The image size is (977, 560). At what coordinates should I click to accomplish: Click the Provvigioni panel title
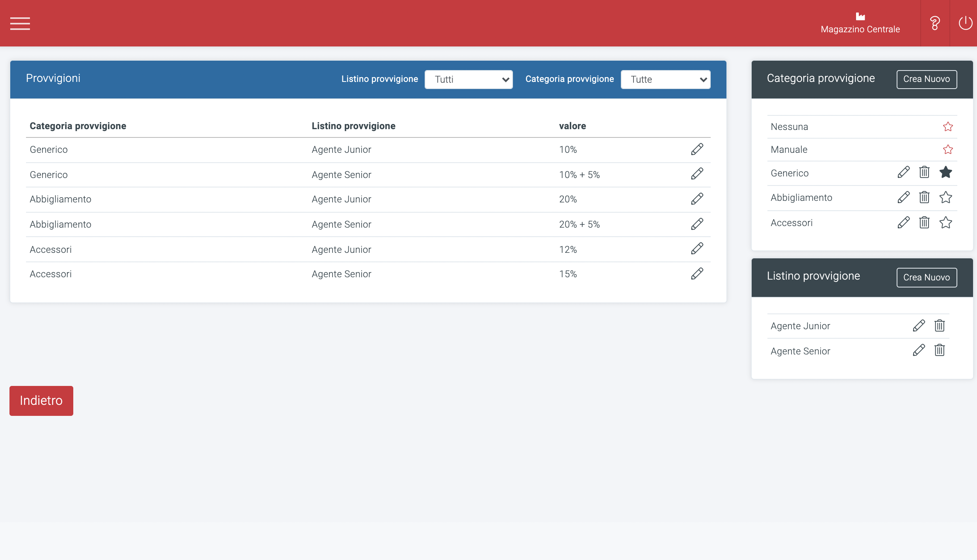tap(53, 78)
